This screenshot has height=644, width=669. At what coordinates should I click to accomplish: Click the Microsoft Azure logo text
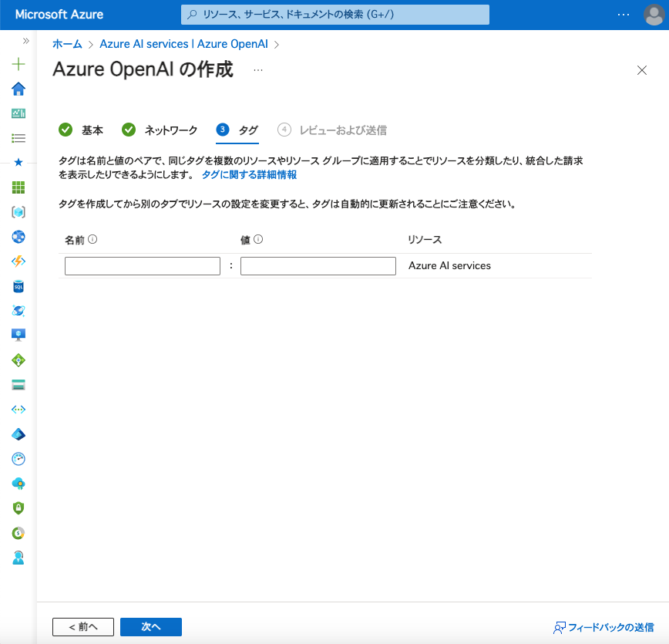pos(59,15)
